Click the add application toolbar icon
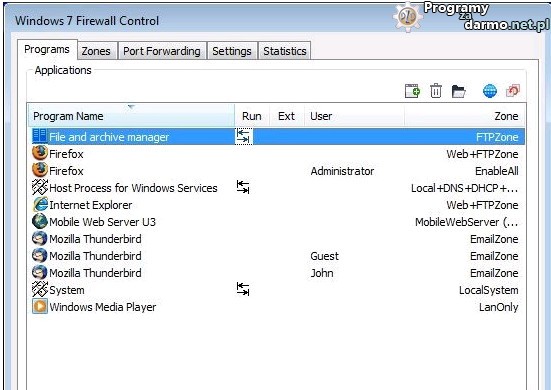This screenshot has height=390, width=551. pyautogui.click(x=412, y=91)
